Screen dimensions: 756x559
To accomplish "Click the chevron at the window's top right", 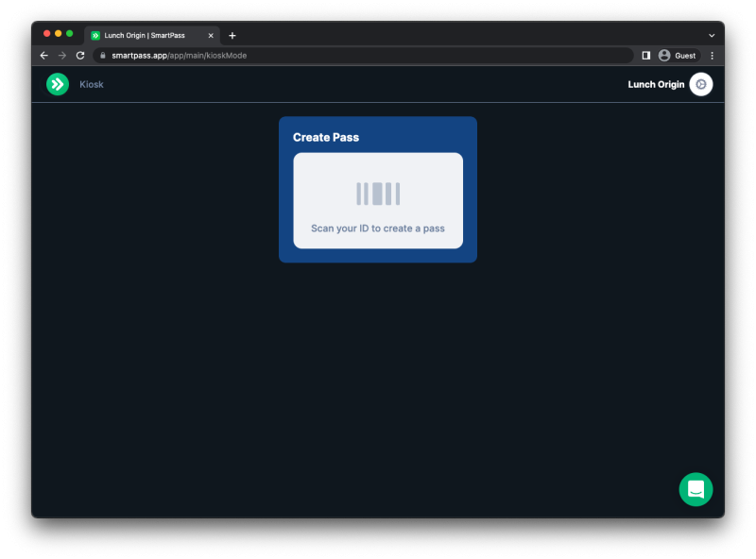I will click(712, 35).
